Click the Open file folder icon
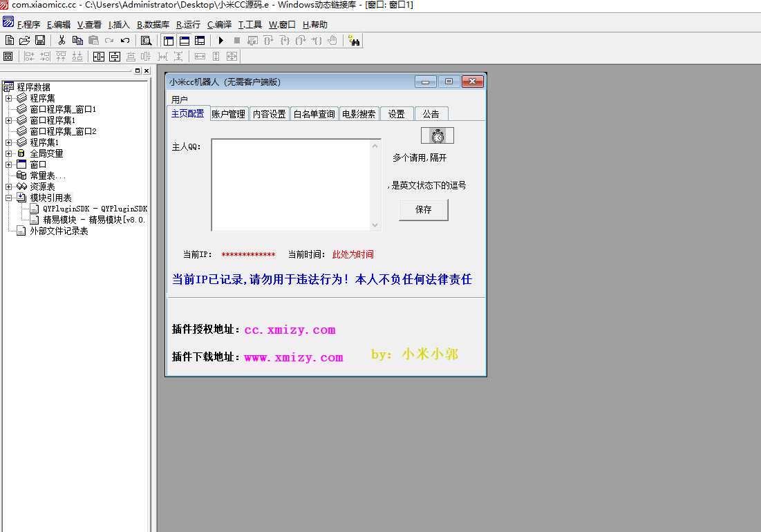 (x=24, y=41)
